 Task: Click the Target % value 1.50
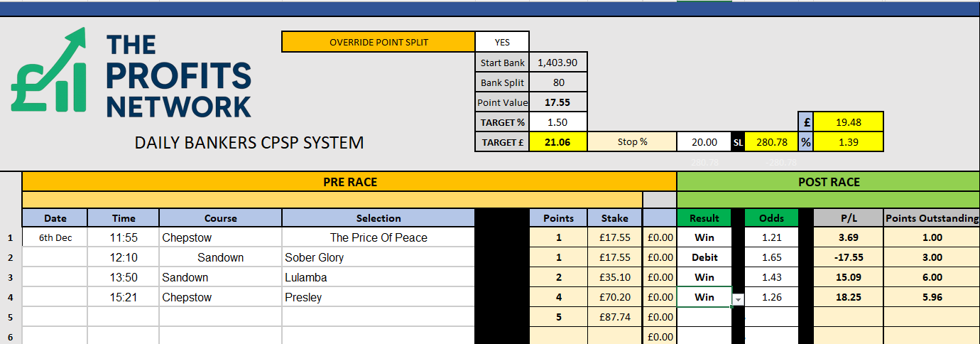(x=557, y=122)
